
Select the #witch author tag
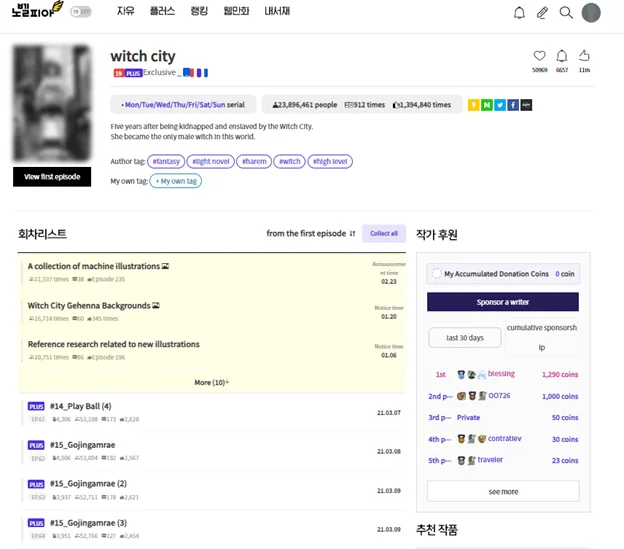289,161
